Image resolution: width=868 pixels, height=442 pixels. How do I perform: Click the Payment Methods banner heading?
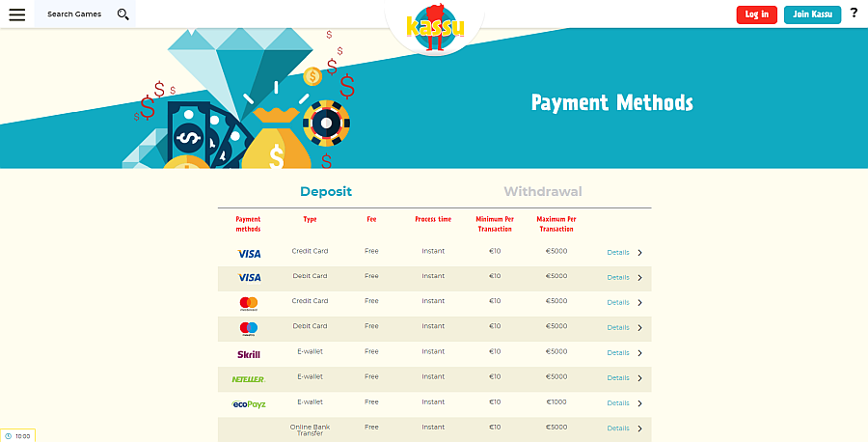pyautogui.click(x=612, y=103)
